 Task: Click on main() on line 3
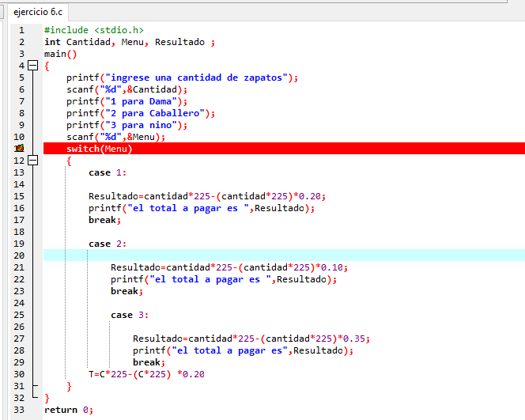[61, 54]
